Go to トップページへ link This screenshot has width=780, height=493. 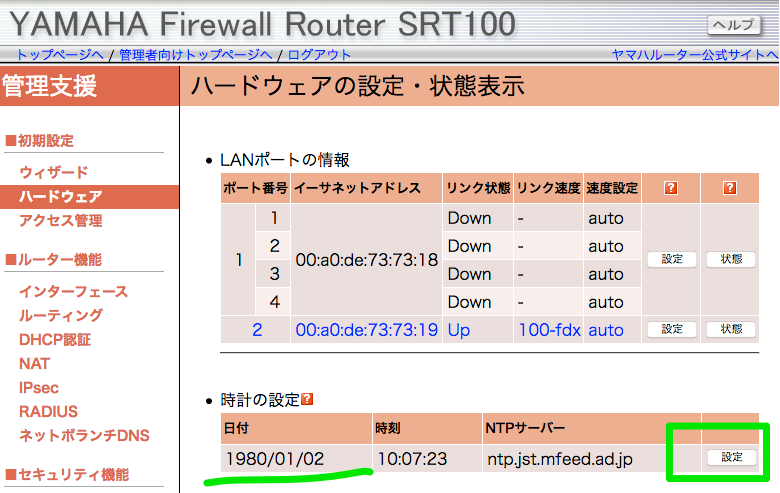(60, 55)
